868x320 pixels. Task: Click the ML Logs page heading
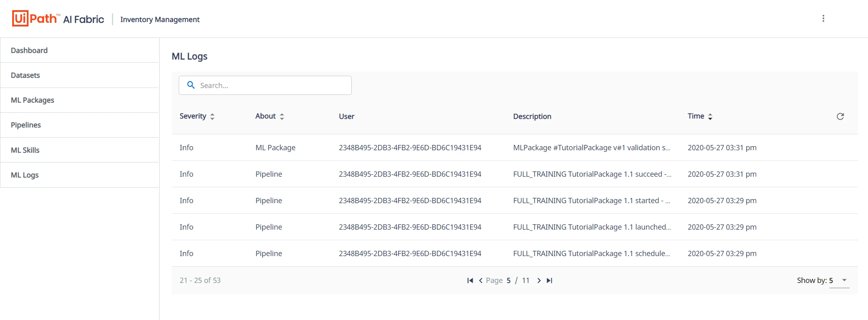[190, 57]
